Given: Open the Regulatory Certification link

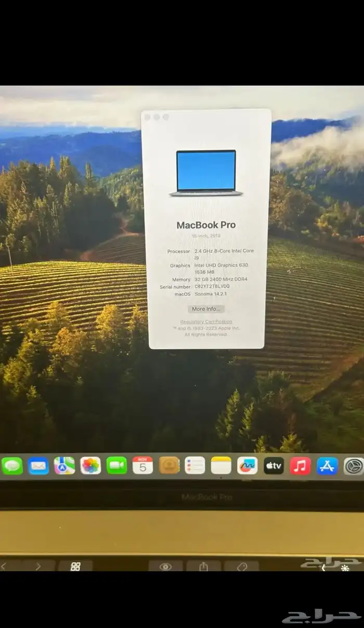Looking at the screenshot, I should (206, 322).
